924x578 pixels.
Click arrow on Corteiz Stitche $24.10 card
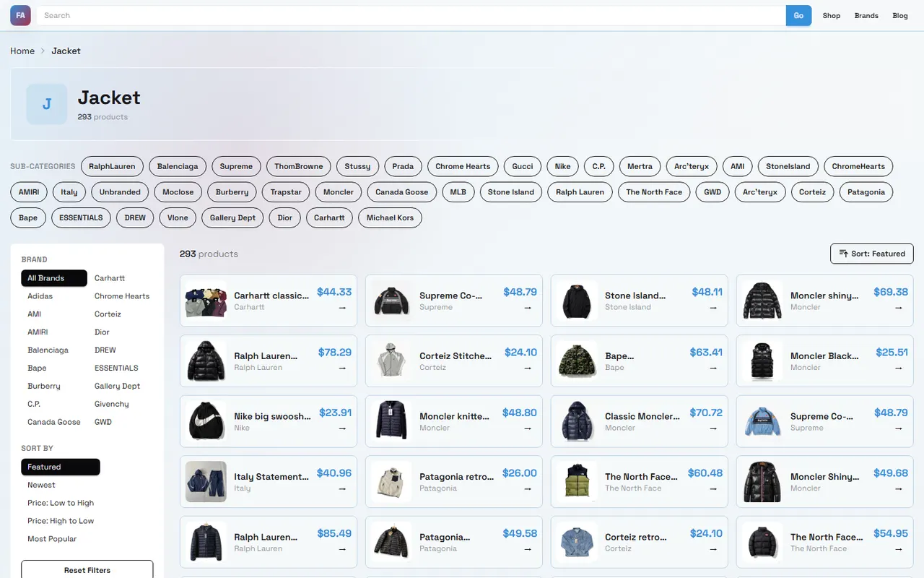click(x=528, y=368)
